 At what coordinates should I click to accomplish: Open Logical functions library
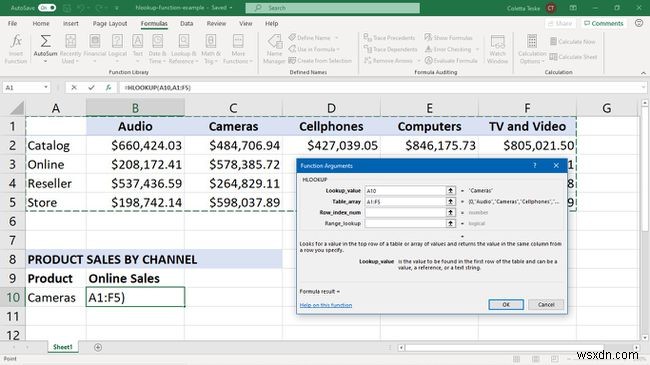[x=117, y=49]
